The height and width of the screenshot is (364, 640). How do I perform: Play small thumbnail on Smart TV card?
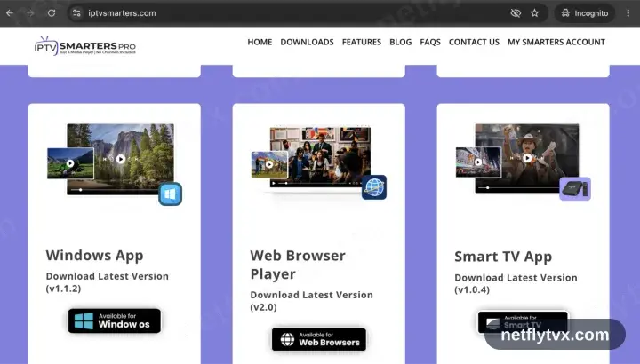(478, 162)
